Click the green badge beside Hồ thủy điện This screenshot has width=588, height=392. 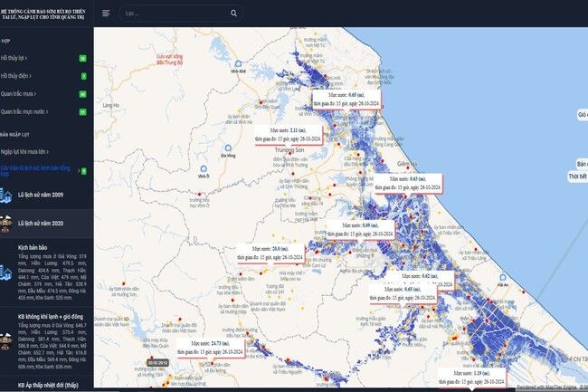click(83, 76)
